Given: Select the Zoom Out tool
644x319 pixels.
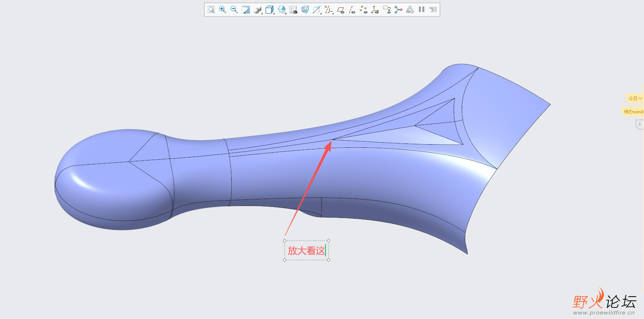Looking at the screenshot, I should tap(234, 10).
